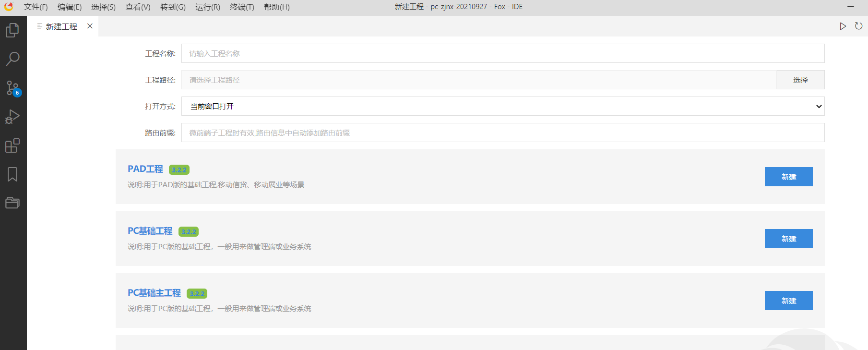Open the 运行(R) menu
Screen dimensions: 868x350
(x=207, y=7)
